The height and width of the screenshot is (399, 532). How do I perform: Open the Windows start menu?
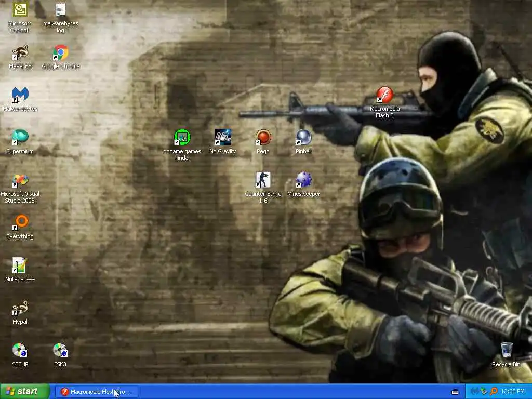pyautogui.click(x=25, y=392)
